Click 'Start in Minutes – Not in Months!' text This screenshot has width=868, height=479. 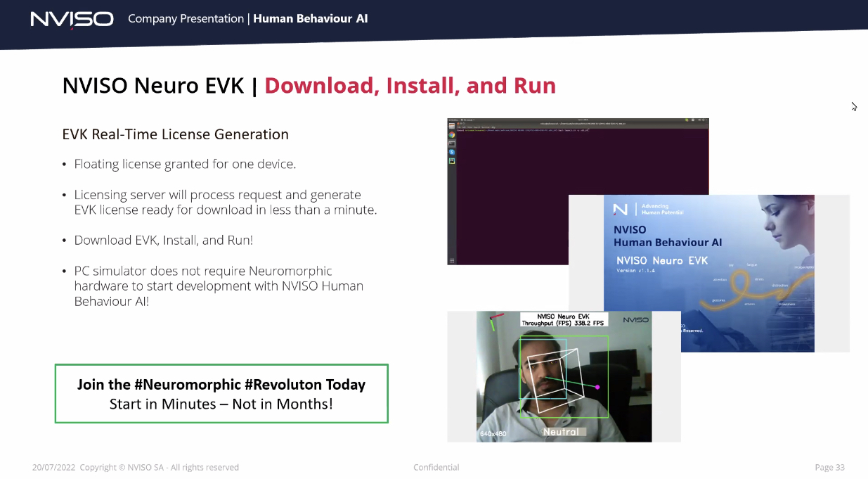(x=221, y=404)
